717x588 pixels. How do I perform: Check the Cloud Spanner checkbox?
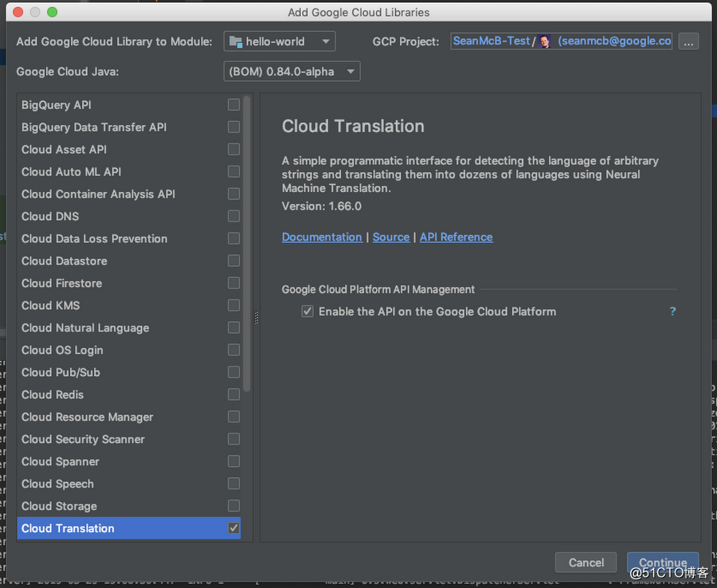233,461
